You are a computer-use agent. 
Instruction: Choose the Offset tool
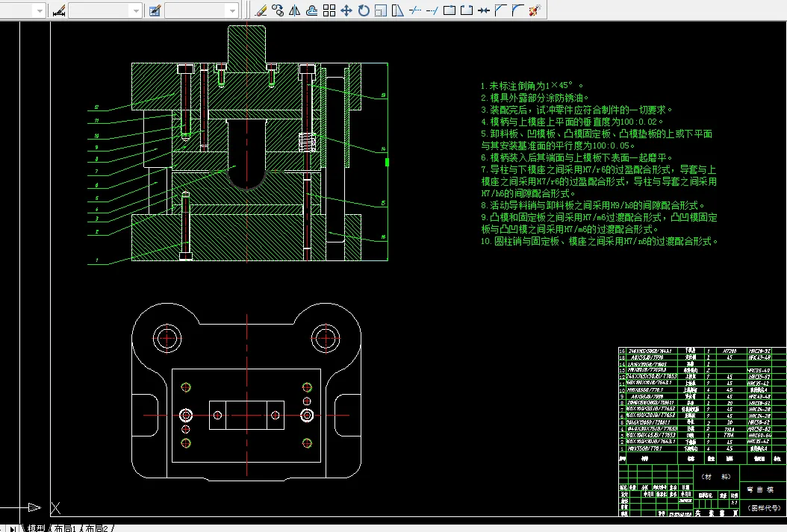click(x=312, y=10)
